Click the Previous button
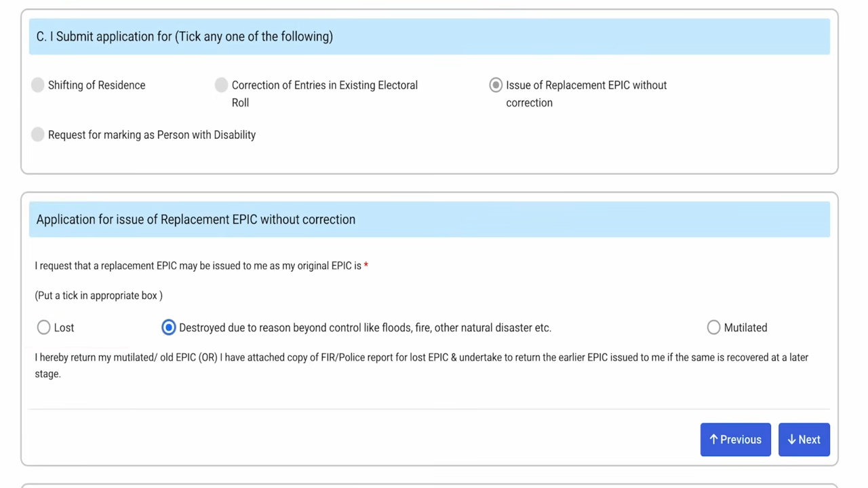Screen dimensions: 868x488 click(735, 440)
